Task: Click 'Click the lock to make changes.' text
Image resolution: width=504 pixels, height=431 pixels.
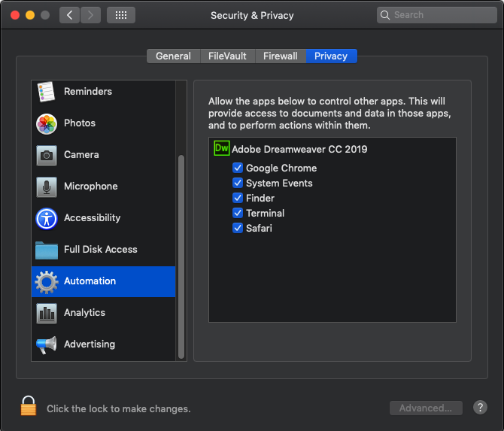Action: coord(119,408)
